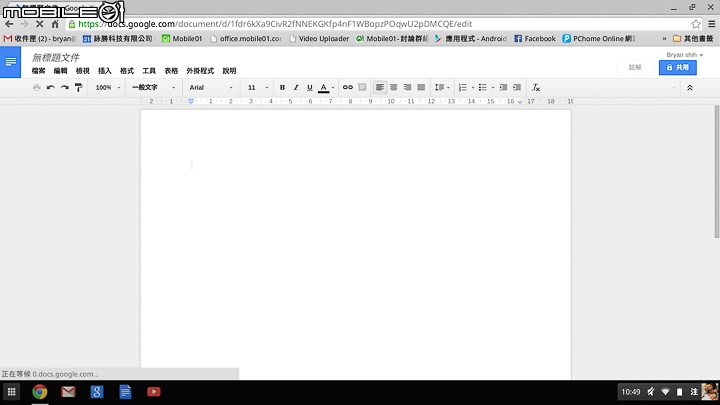Redo the last action
The height and width of the screenshot is (405, 720).
pos(65,87)
